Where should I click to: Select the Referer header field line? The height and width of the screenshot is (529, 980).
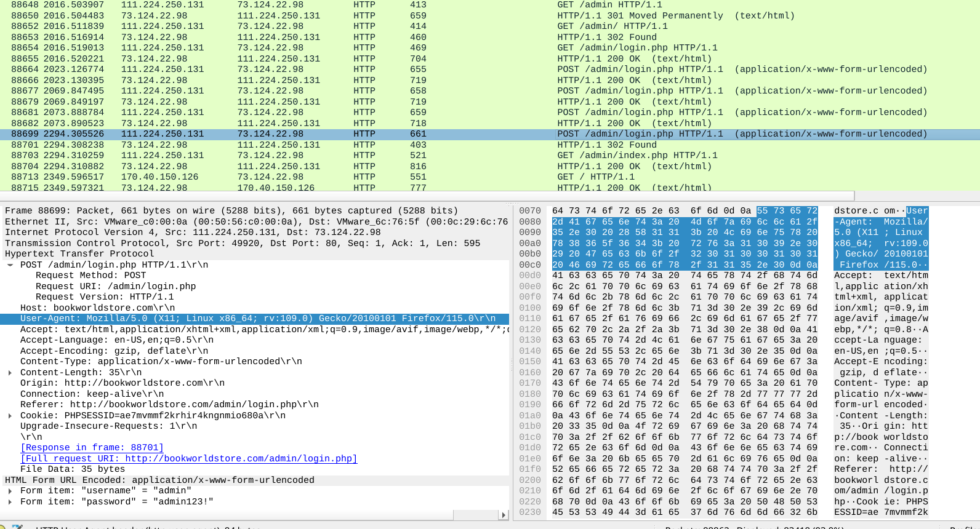pos(169,405)
